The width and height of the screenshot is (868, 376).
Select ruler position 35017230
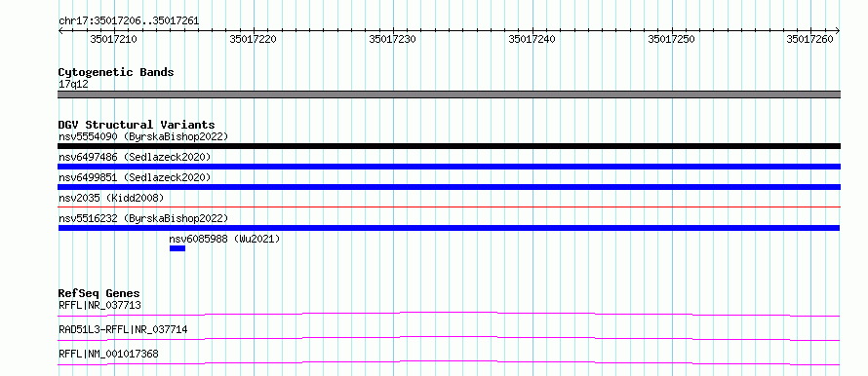click(x=392, y=39)
